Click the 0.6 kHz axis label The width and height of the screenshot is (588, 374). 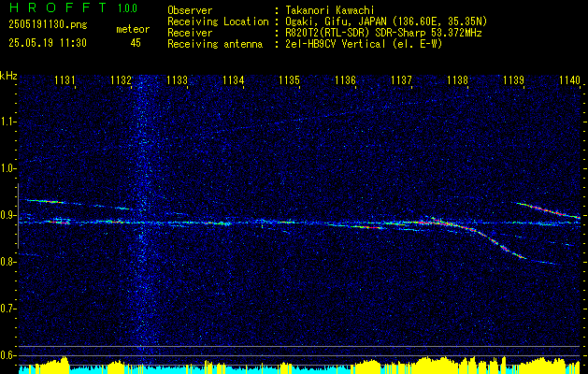7,355
